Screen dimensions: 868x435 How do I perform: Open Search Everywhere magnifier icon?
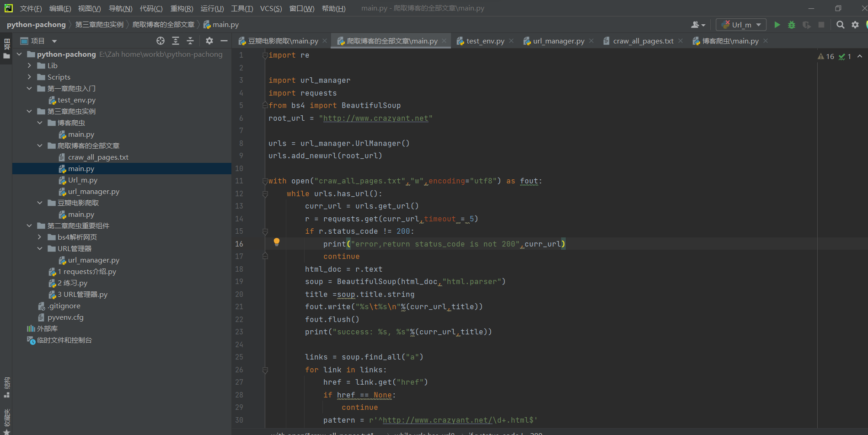pos(840,25)
